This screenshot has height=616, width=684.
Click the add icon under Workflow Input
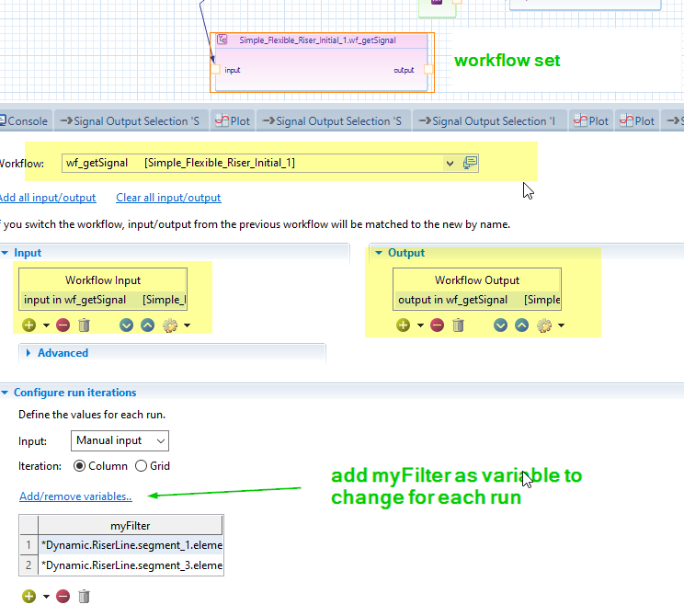pyautogui.click(x=28, y=325)
